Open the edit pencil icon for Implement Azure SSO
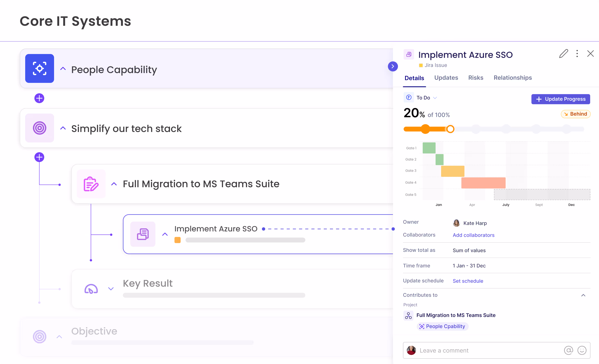Screen dimensions: 599x364 tap(564, 54)
